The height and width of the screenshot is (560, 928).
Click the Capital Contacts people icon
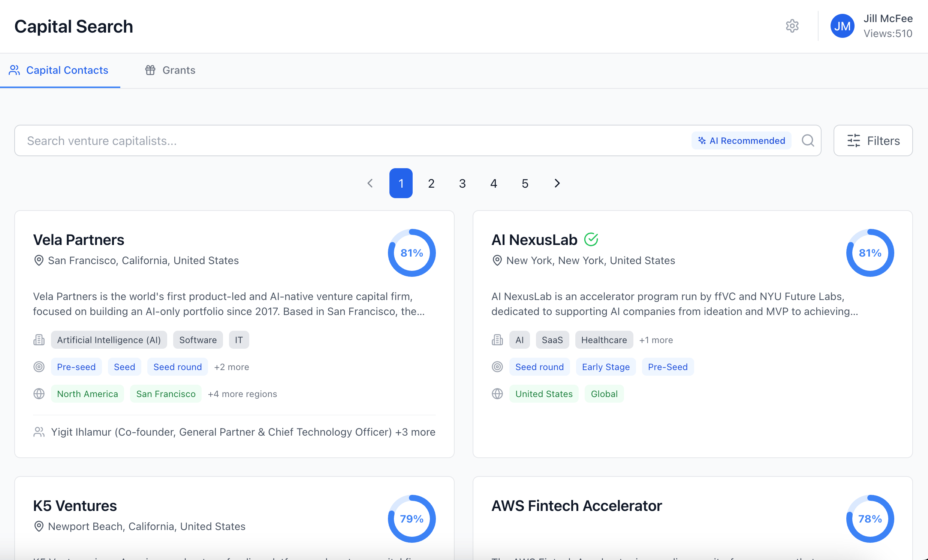click(x=14, y=70)
